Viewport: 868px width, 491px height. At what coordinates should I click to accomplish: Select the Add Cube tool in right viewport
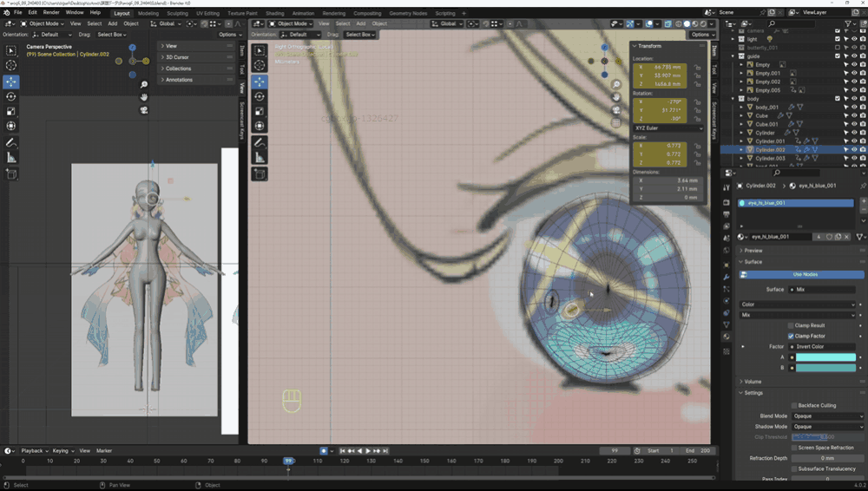click(260, 174)
